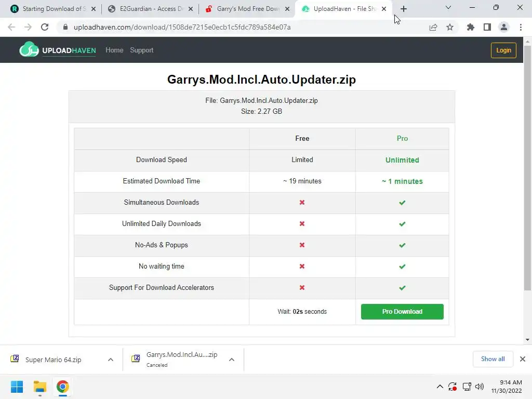Share this page via share icon
This screenshot has height=399, width=532.
pyautogui.click(x=433, y=27)
